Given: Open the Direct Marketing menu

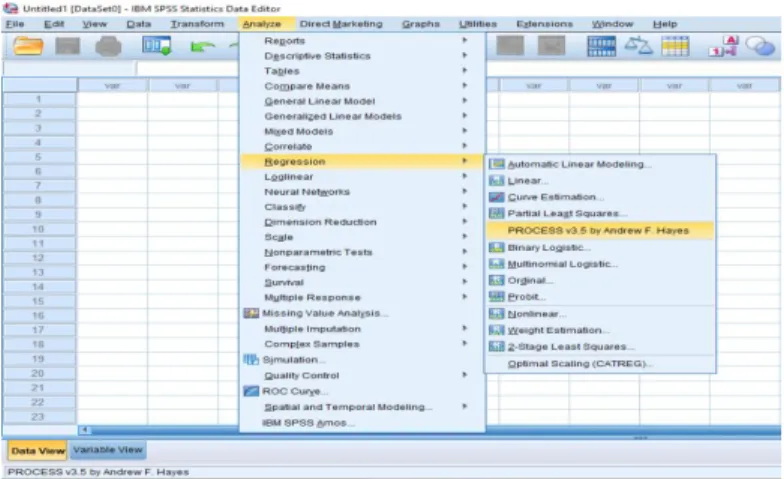Looking at the screenshot, I should tap(340, 24).
